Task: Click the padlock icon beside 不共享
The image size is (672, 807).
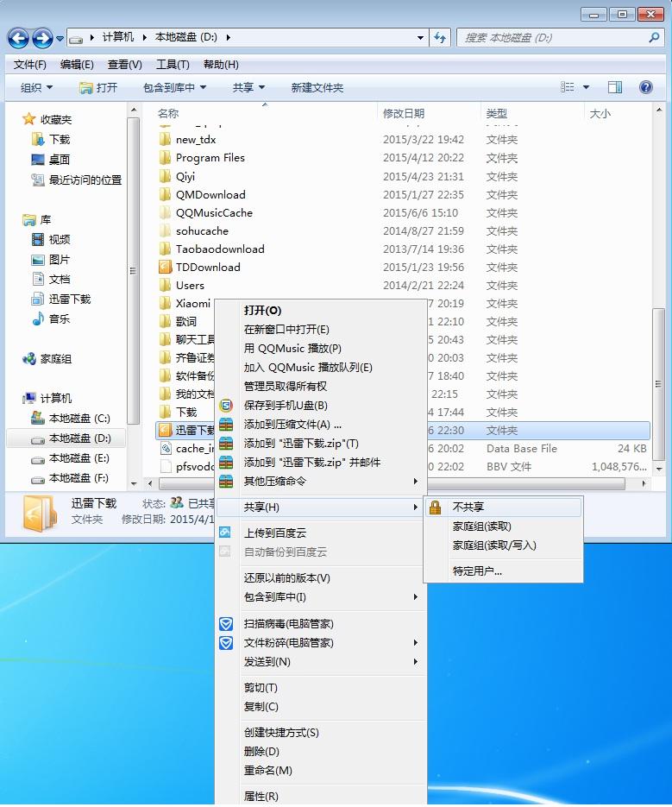Action: pos(436,508)
